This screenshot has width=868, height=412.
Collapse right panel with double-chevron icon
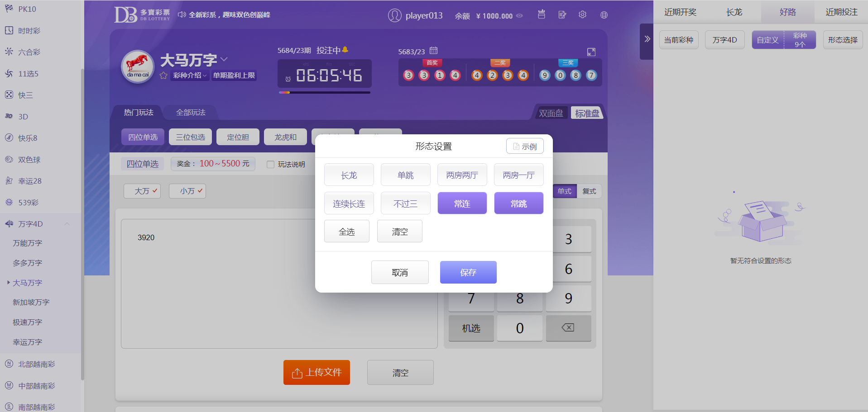(x=647, y=39)
